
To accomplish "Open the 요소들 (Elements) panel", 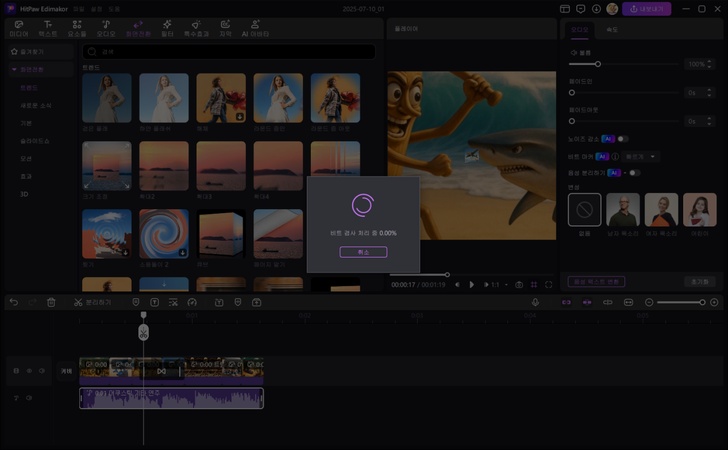I will click(x=77, y=29).
